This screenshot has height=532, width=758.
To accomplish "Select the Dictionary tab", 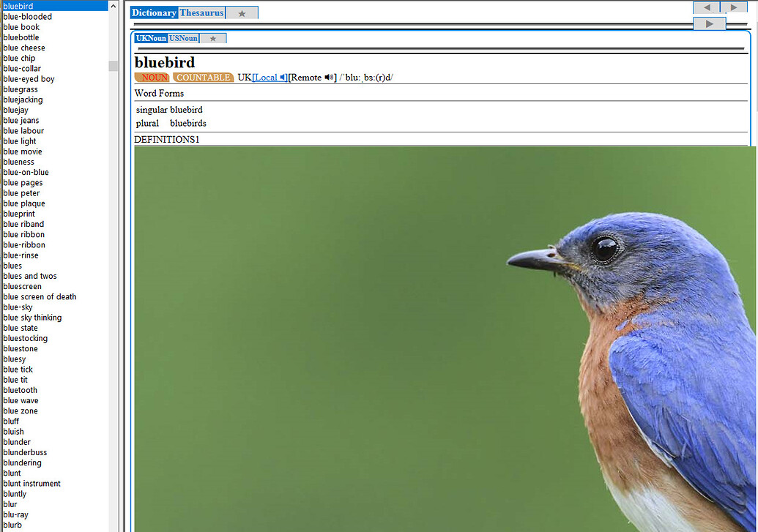I will [154, 13].
